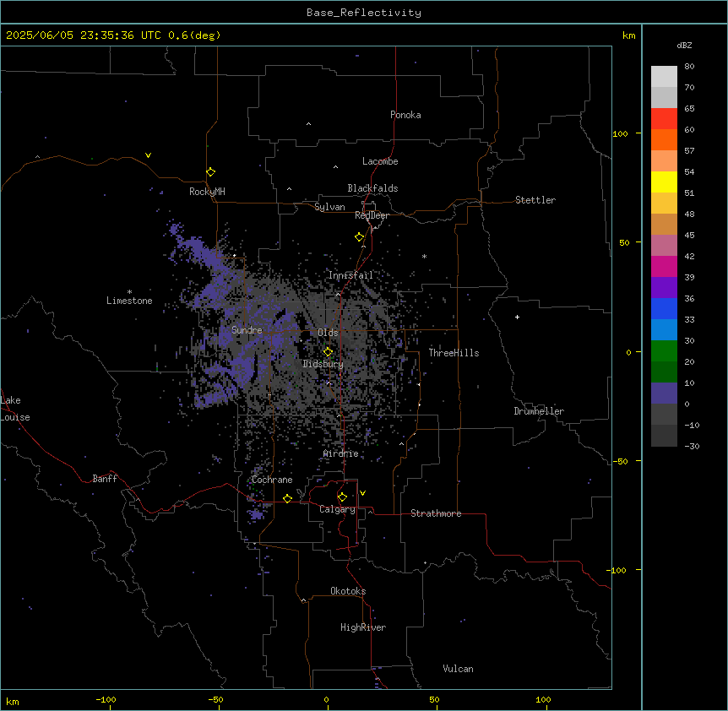Image resolution: width=728 pixels, height=711 pixels.
Task: Select the Sundre label
Action: pos(247,330)
